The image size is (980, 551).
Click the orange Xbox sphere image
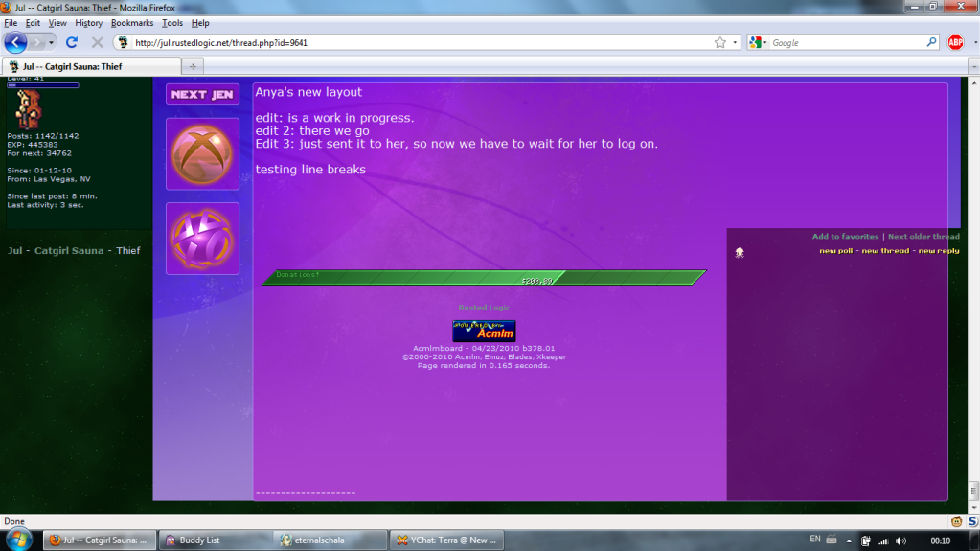[202, 153]
